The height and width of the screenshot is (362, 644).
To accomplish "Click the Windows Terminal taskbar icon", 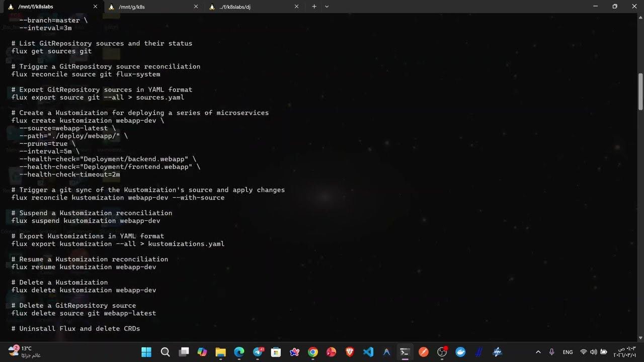I will click(405, 352).
